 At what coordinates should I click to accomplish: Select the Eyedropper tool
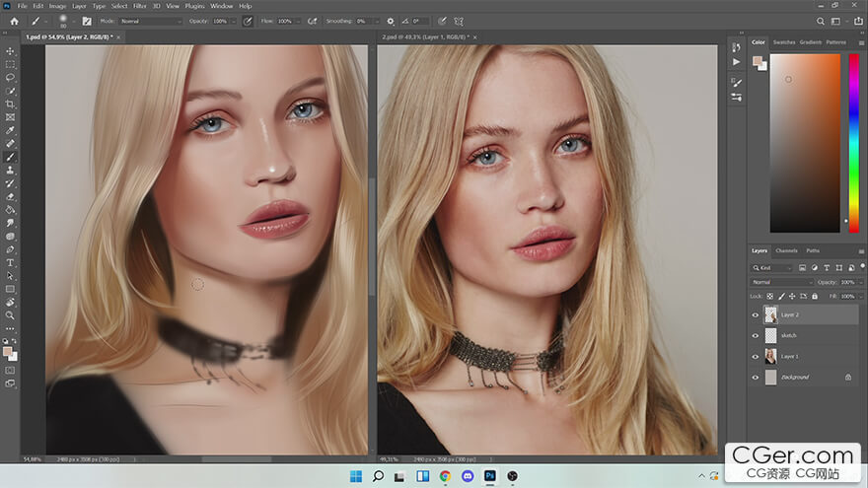click(10, 130)
